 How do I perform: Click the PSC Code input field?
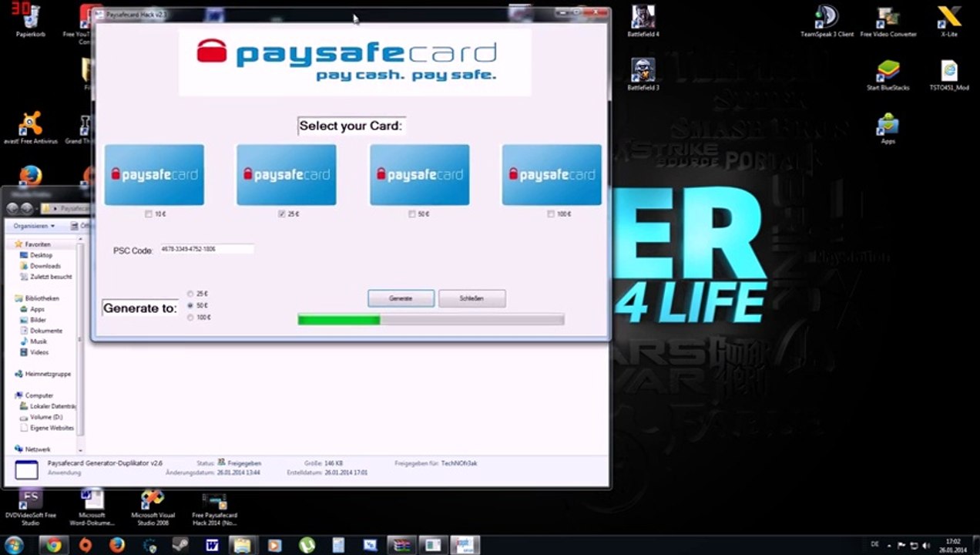click(206, 250)
